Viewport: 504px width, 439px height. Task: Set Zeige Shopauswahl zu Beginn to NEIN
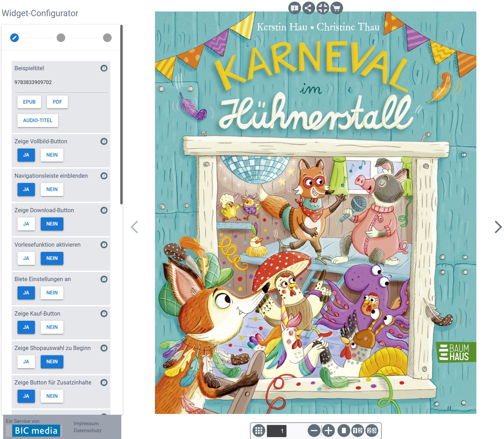pyautogui.click(x=52, y=361)
